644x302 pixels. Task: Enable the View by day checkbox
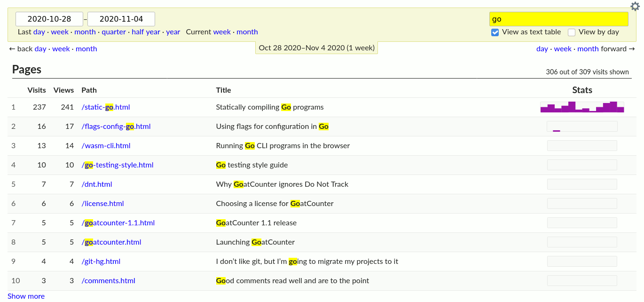click(x=572, y=32)
